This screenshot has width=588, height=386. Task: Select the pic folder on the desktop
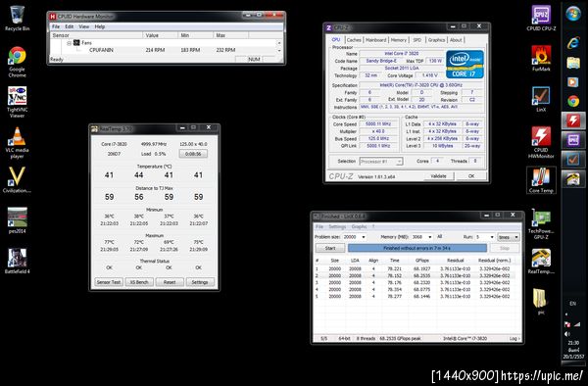(541, 302)
